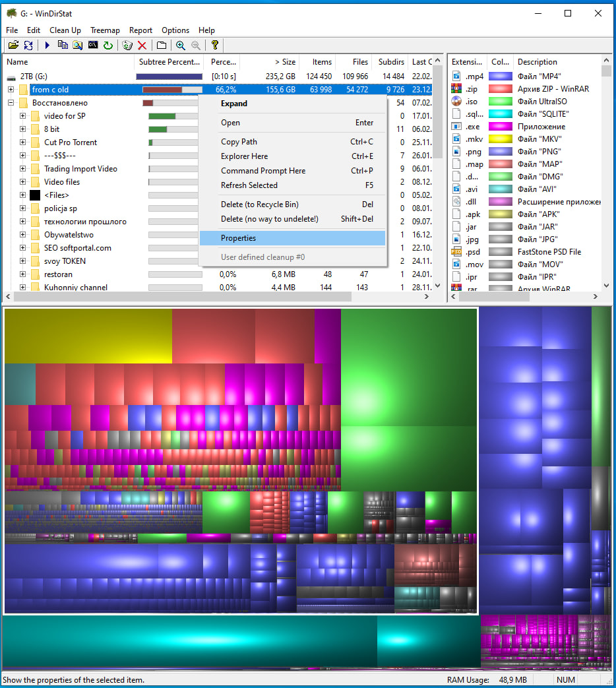Click the Open folder toolbar icon
This screenshot has height=688, width=616.
click(x=13, y=46)
